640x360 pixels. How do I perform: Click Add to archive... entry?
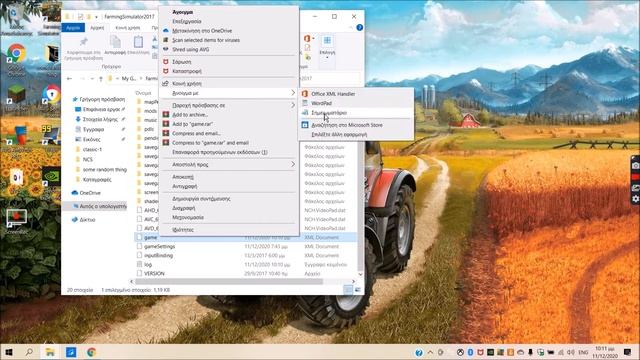(190, 115)
